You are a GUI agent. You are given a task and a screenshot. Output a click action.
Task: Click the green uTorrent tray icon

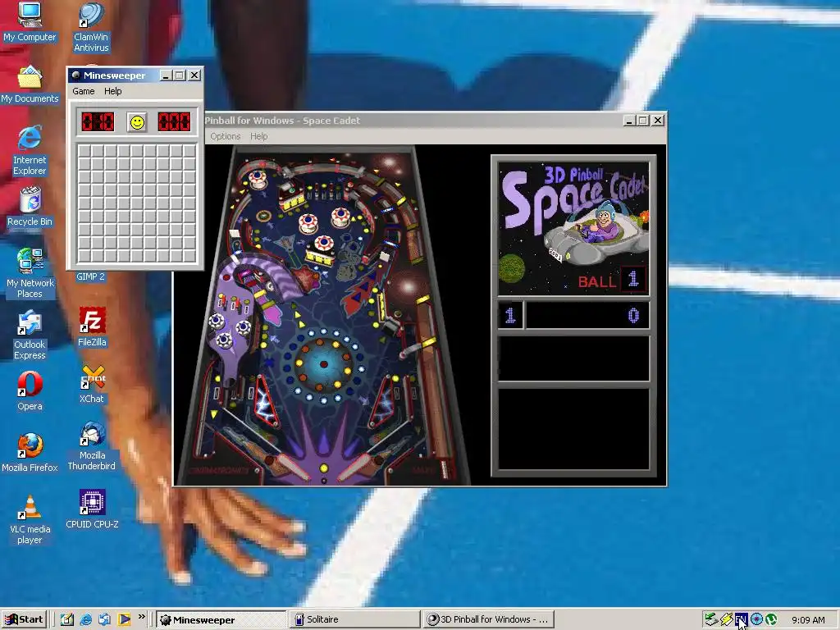771,620
